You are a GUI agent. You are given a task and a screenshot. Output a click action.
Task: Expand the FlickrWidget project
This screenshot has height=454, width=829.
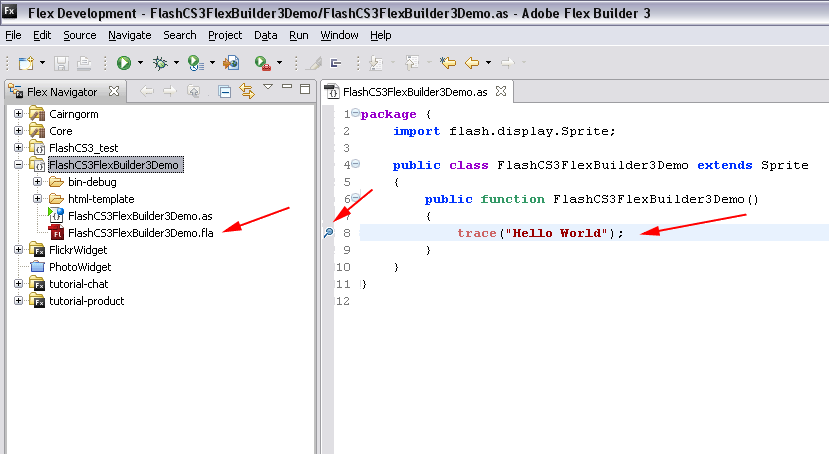(19, 249)
